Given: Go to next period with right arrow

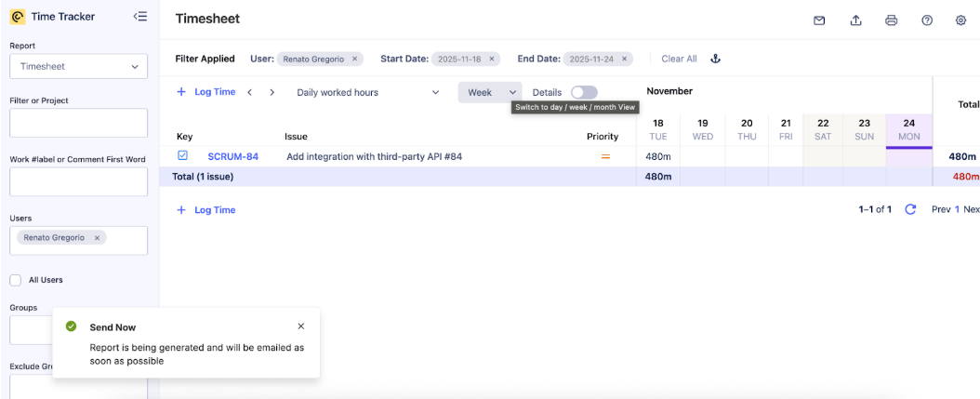Looking at the screenshot, I should [x=271, y=93].
